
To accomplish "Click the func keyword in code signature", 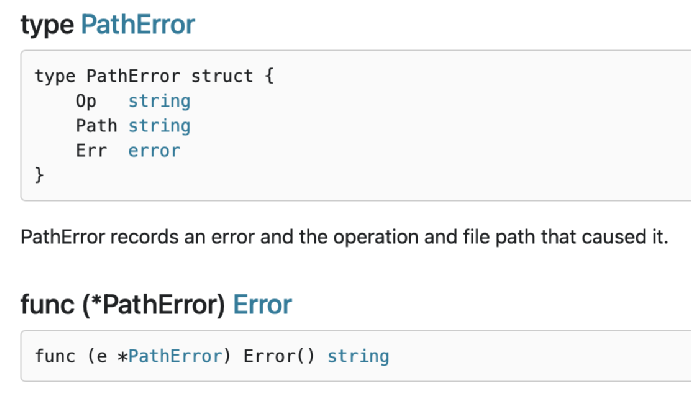I will pyautogui.click(x=56, y=356).
